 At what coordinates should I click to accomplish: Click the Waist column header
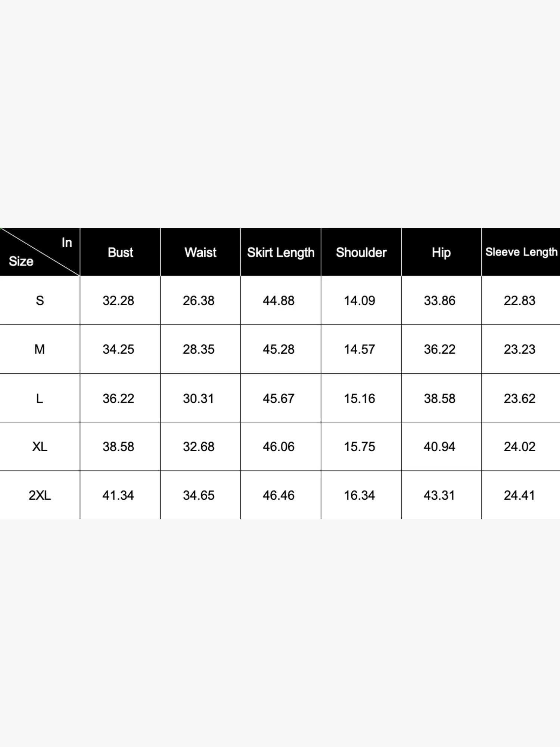[x=200, y=252]
